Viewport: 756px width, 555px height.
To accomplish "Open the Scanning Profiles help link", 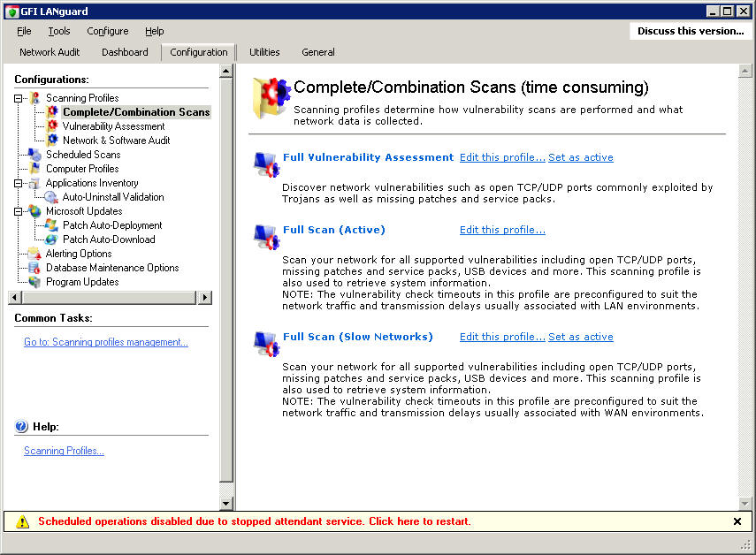I will 64,451.
